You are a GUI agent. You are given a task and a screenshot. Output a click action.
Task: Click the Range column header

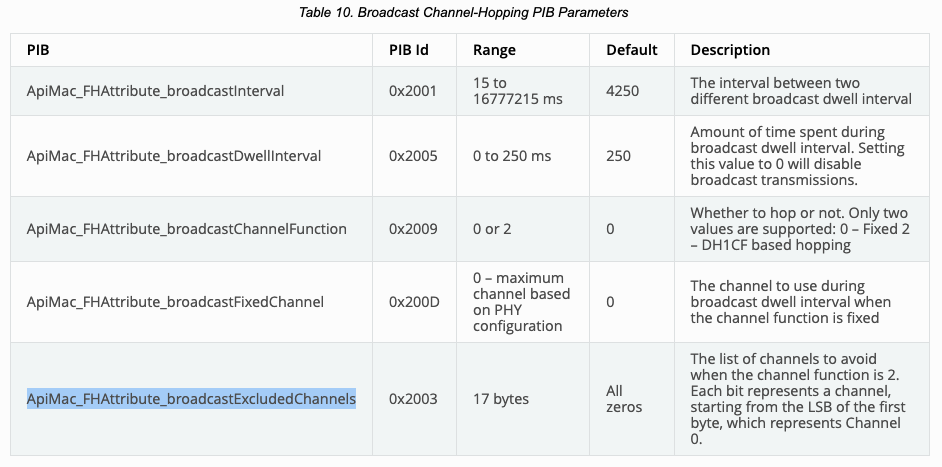pos(494,50)
